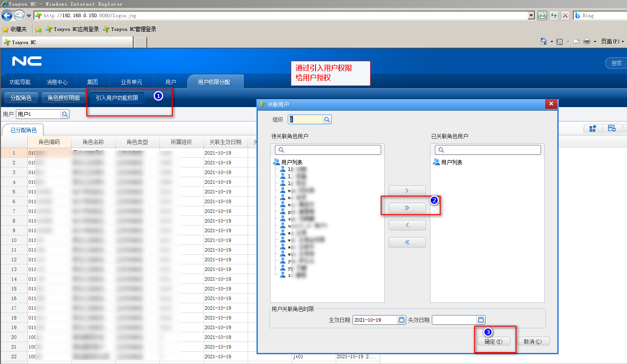Click the print icon in IE toolbar

tap(586, 41)
